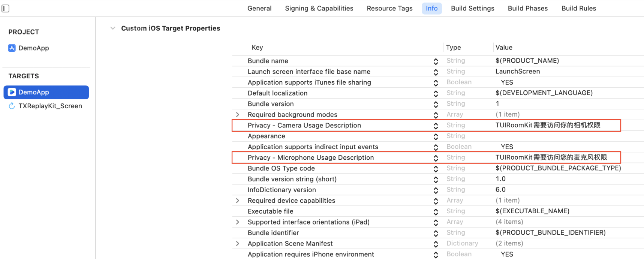Click stepper arrows for Microphone Usage Description
The image size is (644, 259).
pos(436,158)
